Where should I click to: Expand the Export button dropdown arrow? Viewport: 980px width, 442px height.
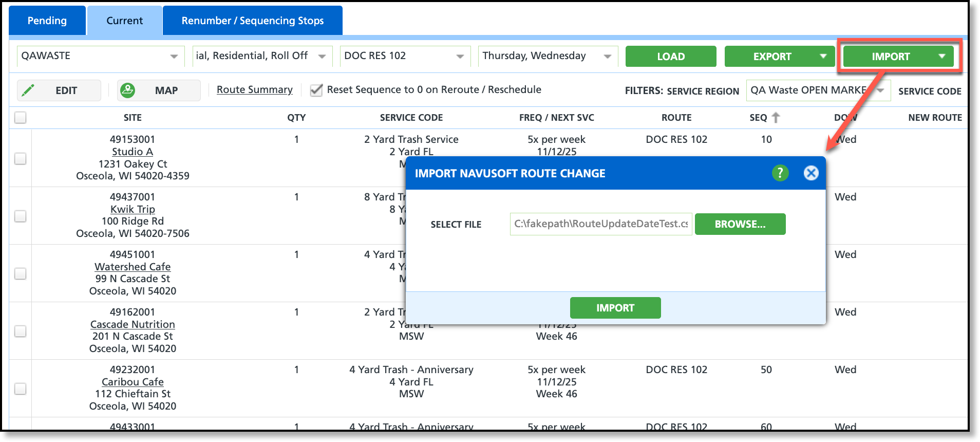[823, 56]
